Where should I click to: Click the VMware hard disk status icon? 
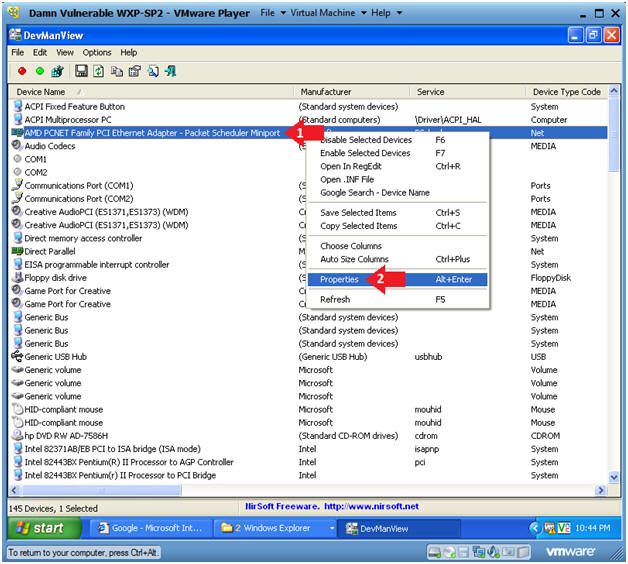pos(434,552)
